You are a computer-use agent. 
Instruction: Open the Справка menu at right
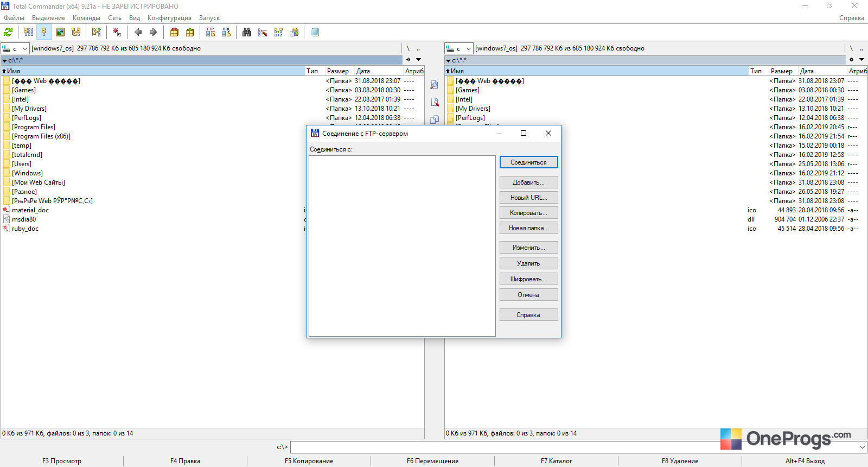click(x=851, y=18)
